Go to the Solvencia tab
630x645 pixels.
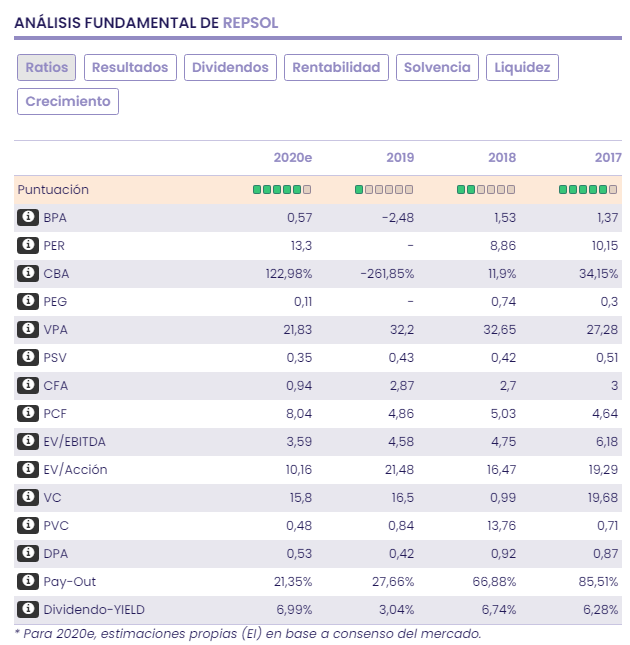[x=437, y=67]
